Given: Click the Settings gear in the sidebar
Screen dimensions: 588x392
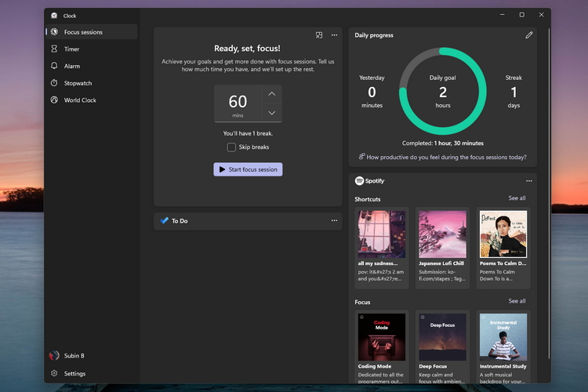Looking at the screenshot, I should 54,374.
